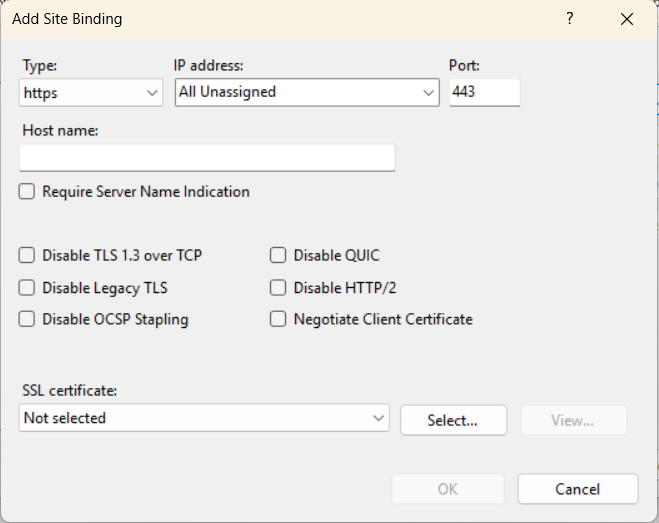
Task: Expand the IP address dropdown arrow
Action: (x=428, y=93)
